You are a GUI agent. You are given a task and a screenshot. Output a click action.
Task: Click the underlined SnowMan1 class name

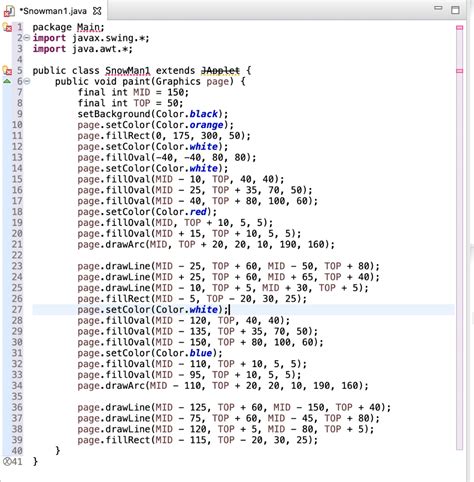128,70
